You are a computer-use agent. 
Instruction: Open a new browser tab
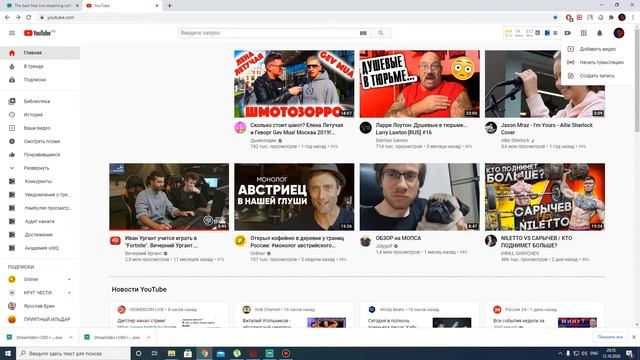169,6
